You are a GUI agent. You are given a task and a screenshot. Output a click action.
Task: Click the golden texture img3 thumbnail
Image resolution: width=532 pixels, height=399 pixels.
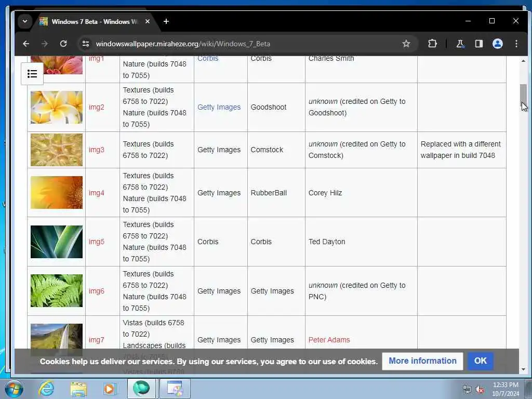(x=56, y=150)
